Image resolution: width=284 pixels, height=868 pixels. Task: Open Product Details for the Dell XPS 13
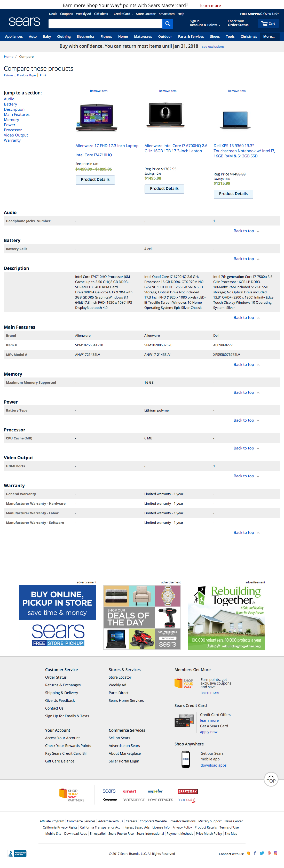[233, 194]
